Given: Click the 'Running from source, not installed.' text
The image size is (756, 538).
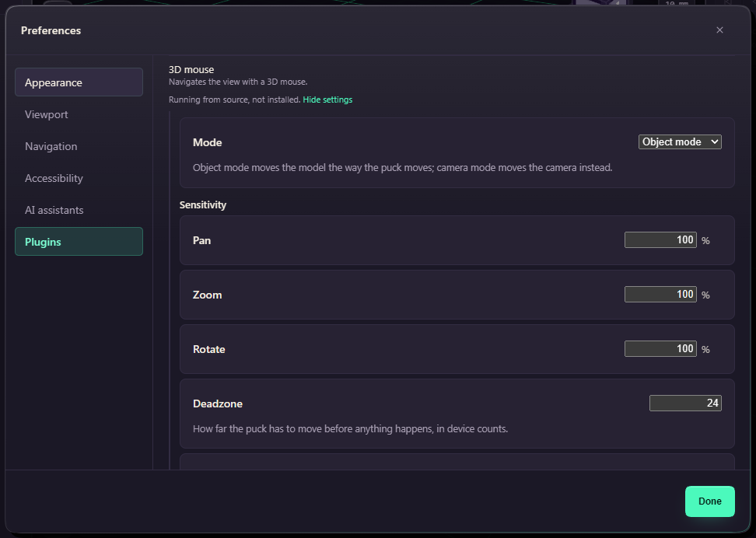Looking at the screenshot, I should [x=234, y=100].
